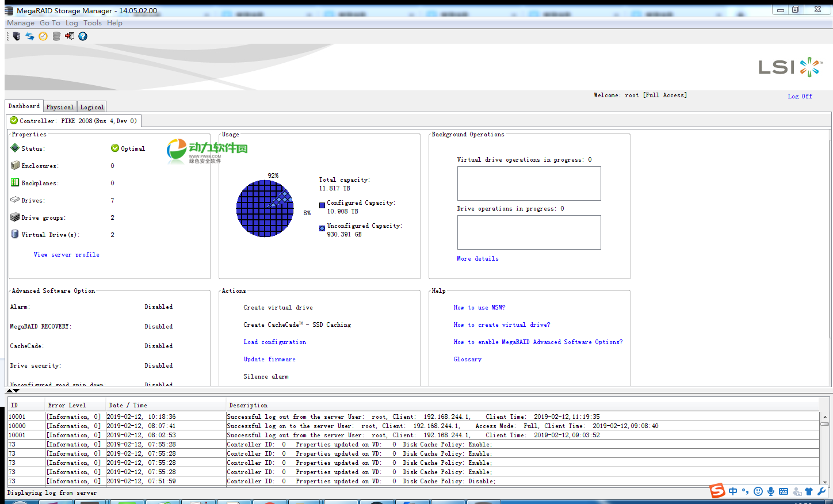Viewport: 833px width, 504px height.
Task: Click the Enclosures icon in Properties
Action: tap(15, 165)
